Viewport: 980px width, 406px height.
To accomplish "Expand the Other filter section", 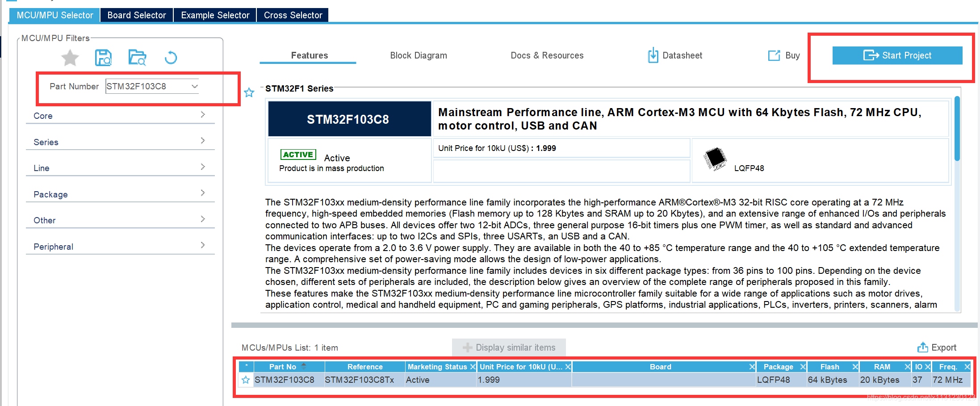I will pos(120,220).
